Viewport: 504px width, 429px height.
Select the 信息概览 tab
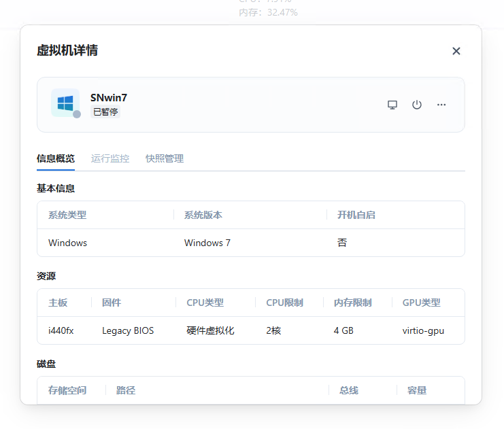[56, 158]
